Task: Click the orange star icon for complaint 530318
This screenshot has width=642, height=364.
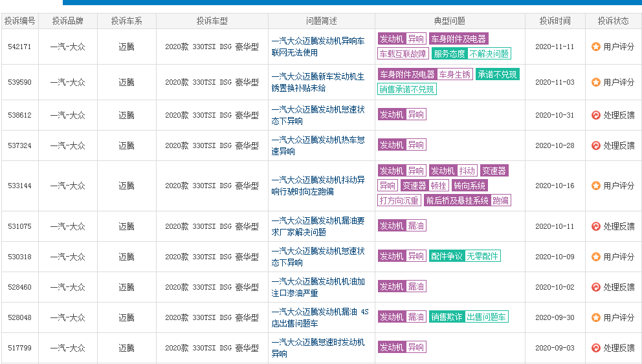Action: click(596, 257)
